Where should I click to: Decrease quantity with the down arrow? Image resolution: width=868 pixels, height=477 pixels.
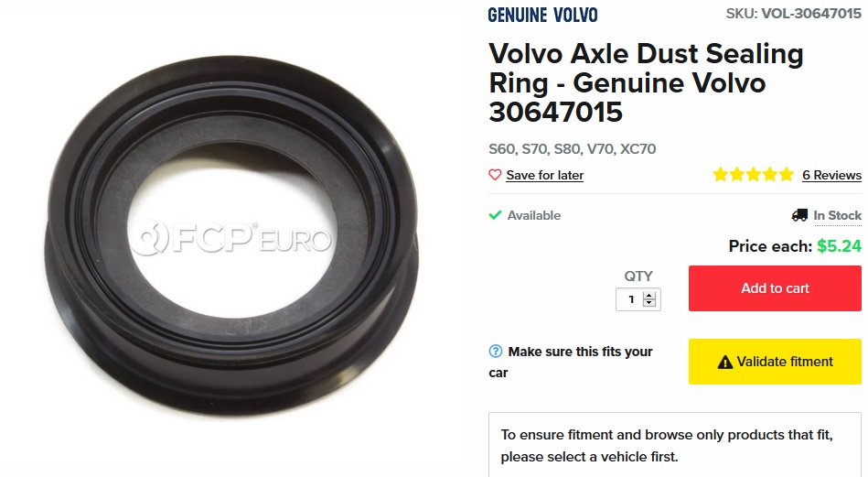[x=649, y=303]
